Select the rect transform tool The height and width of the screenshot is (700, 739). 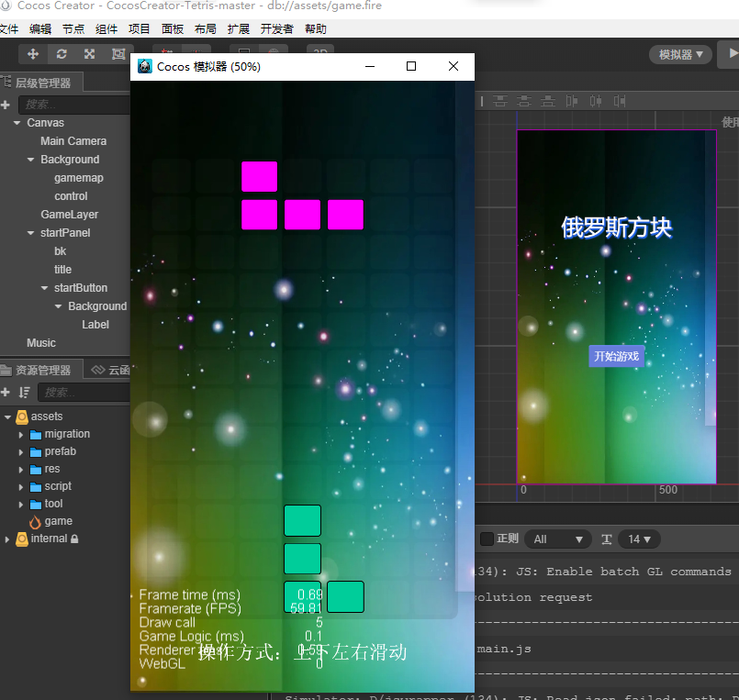[118, 54]
